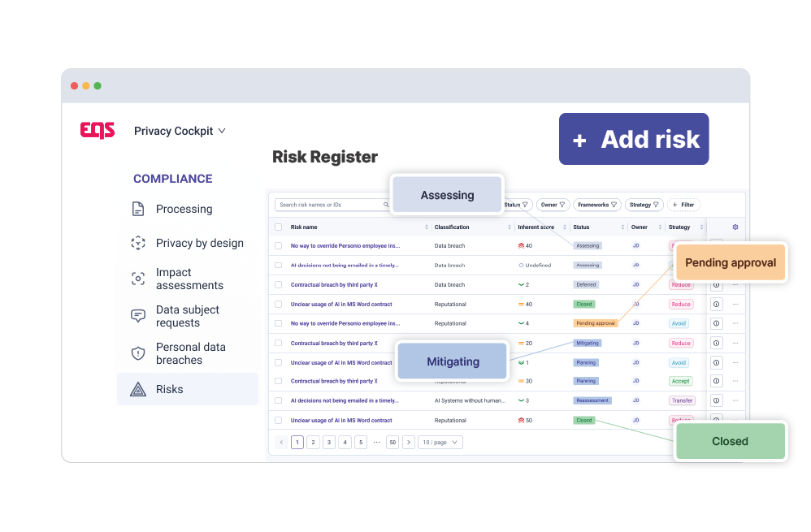Click the Add risk button

[x=634, y=140]
